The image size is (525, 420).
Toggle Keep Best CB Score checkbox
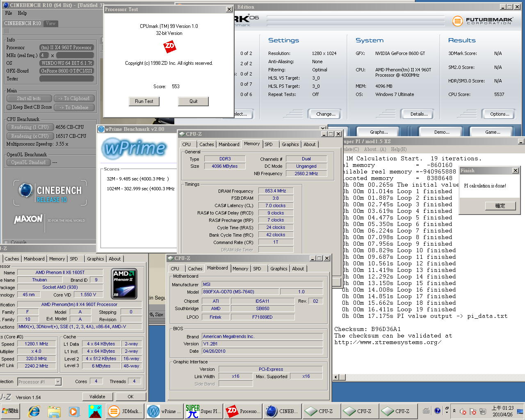(x=9, y=107)
